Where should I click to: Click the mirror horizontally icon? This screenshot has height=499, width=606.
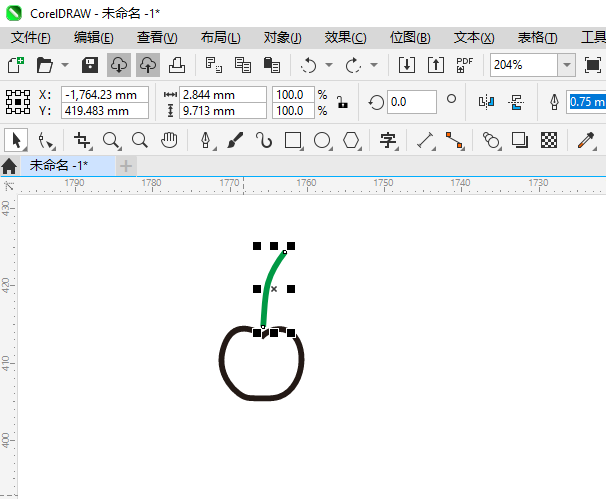click(x=487, y=102)
